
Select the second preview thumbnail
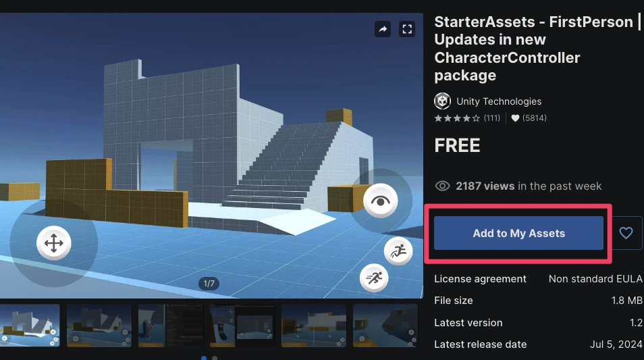coord(99,326)
